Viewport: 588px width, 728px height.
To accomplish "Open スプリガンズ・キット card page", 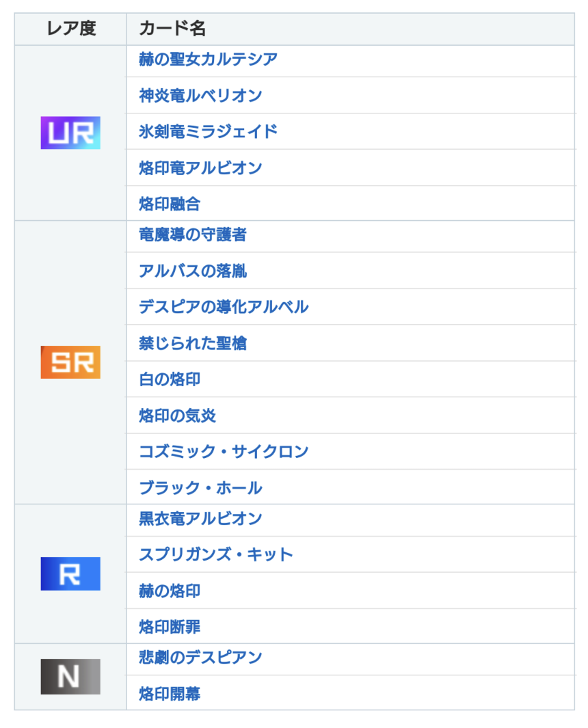I will (216, 554).
